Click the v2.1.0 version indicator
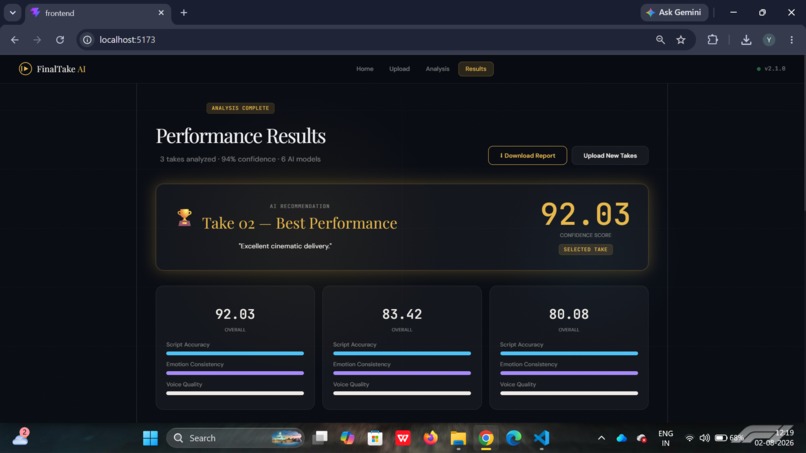This screenshot has height=453, width=806. point(771,68)
